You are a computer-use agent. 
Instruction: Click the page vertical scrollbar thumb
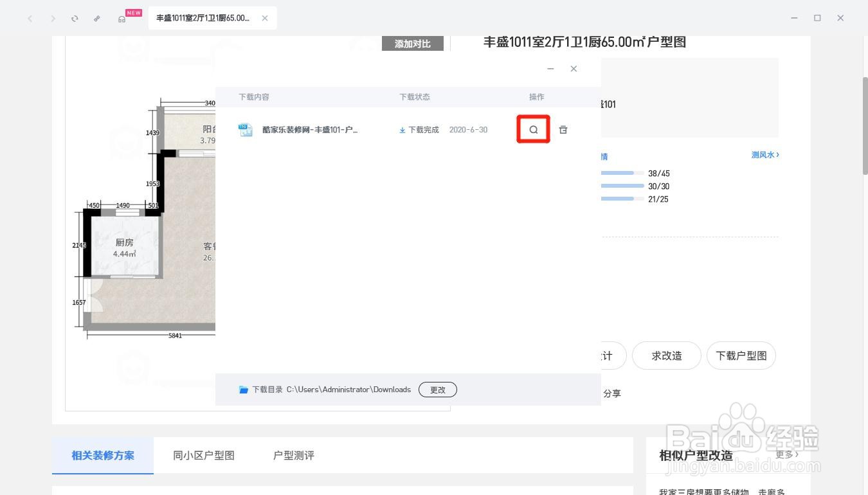[x=865, y=125]
